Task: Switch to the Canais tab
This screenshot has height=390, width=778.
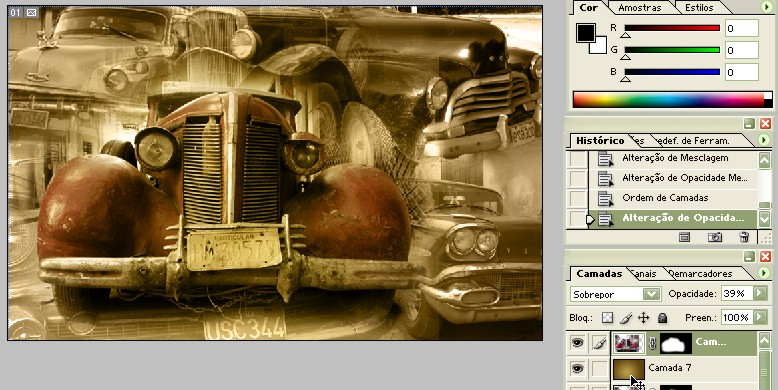Action: pos(644,274)
